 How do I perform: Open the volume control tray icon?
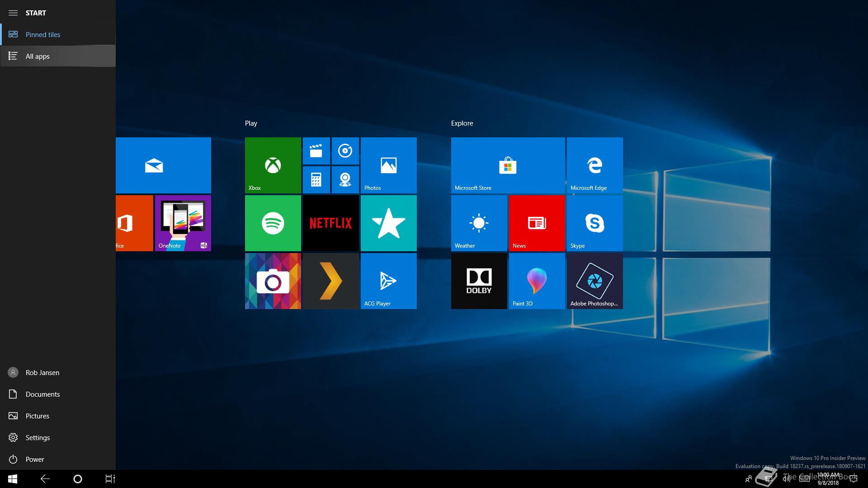pos(786,479)
